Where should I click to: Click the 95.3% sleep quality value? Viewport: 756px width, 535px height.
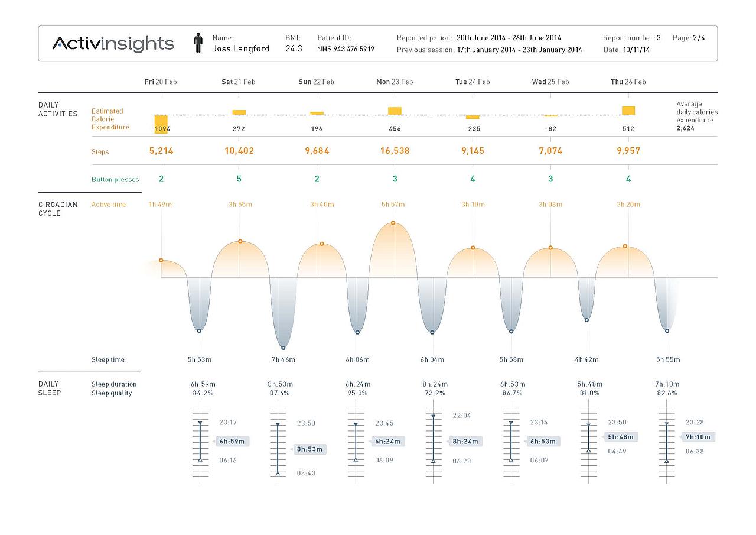click(356, 393)
